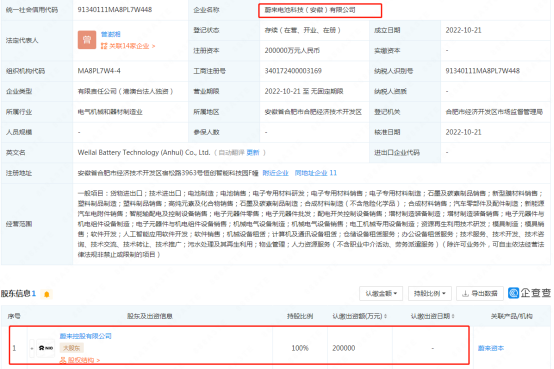Open 附近企业 link

point(276,173)
